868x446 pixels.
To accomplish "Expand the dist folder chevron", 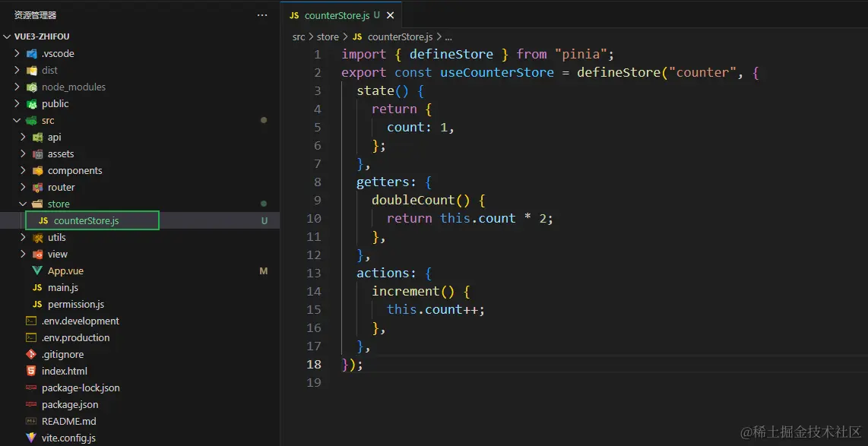I will click(x=17, y=70).
